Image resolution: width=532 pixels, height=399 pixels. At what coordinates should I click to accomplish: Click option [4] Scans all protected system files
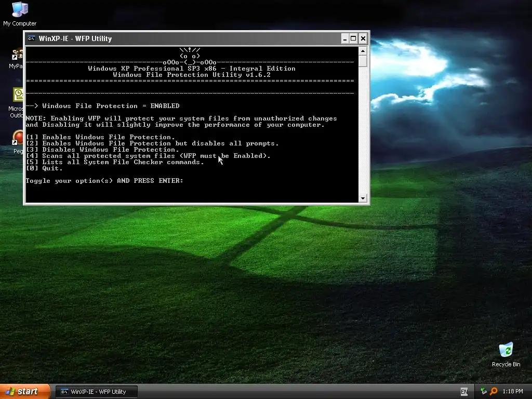pos(148,156)
